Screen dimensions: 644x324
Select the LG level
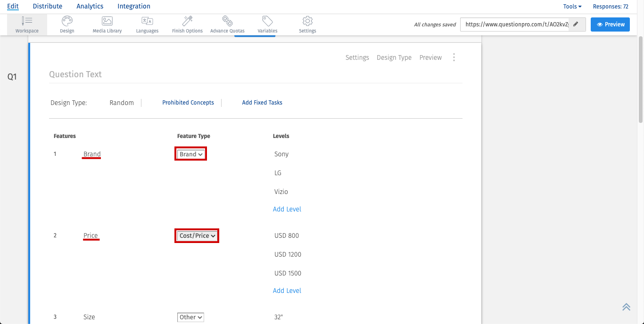coord(278,173)
